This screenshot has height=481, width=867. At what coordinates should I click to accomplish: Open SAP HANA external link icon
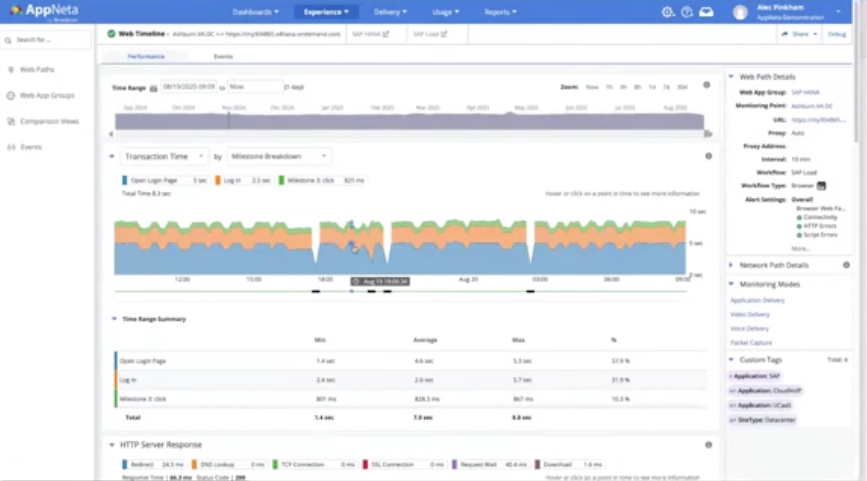coord(386,34)
